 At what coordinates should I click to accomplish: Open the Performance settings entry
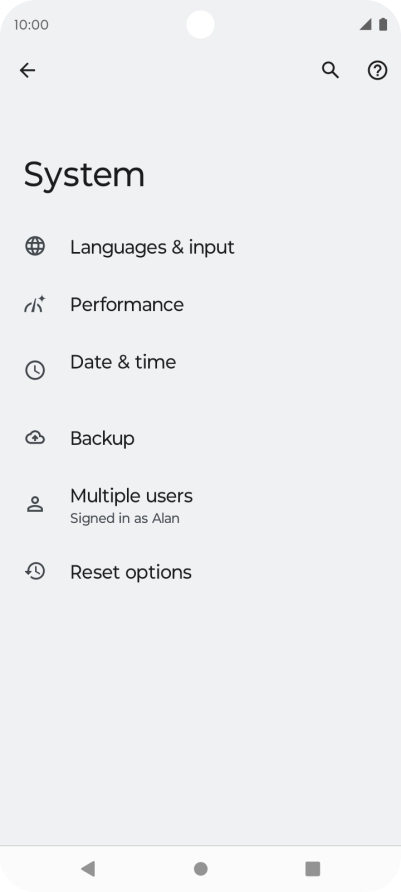pyautogui.click(x=200, y=304)
